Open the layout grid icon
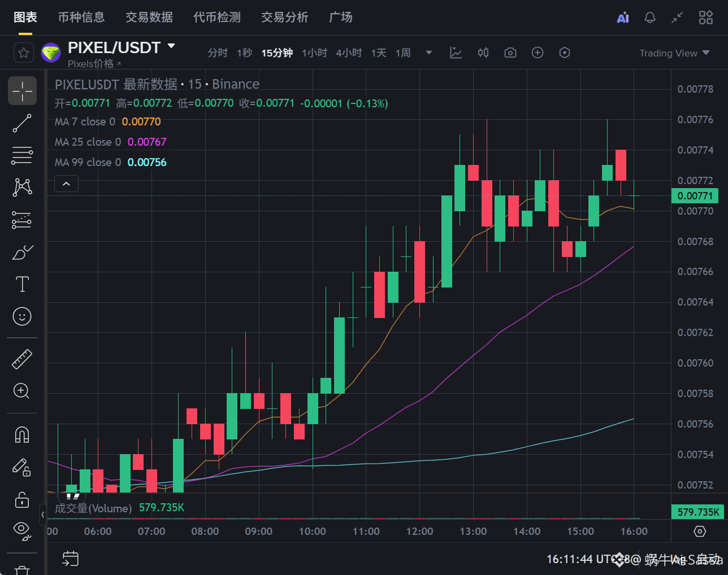The height and width of the screenshot is (575, 728). 706,18
